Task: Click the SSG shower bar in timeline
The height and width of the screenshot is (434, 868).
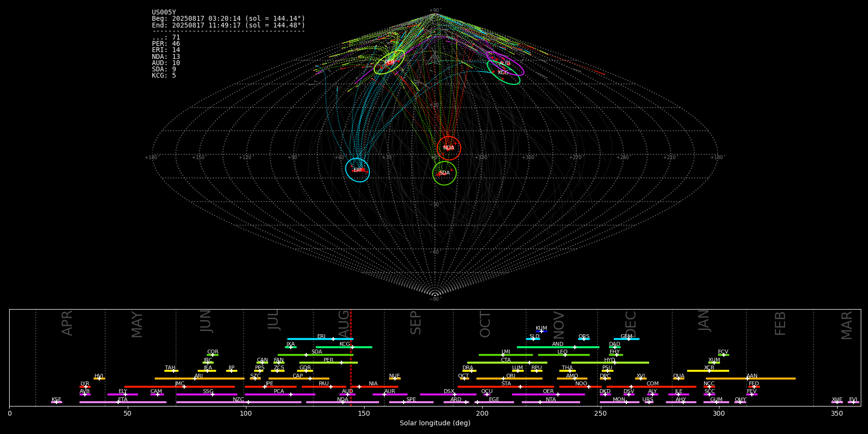Action: coord(206,394)
